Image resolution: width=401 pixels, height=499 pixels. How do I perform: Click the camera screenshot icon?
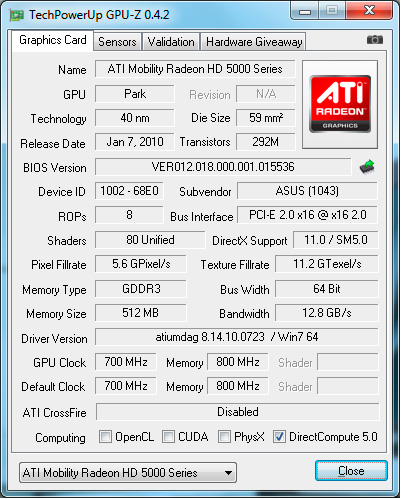click(x=375, y=40)
